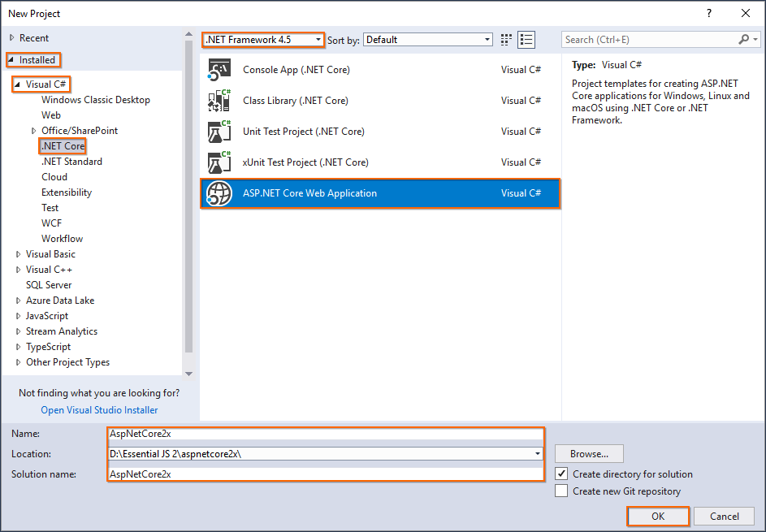Screen dimensions: 766x532
Task: Open the search options dropdown arrow
Action: 755,40
